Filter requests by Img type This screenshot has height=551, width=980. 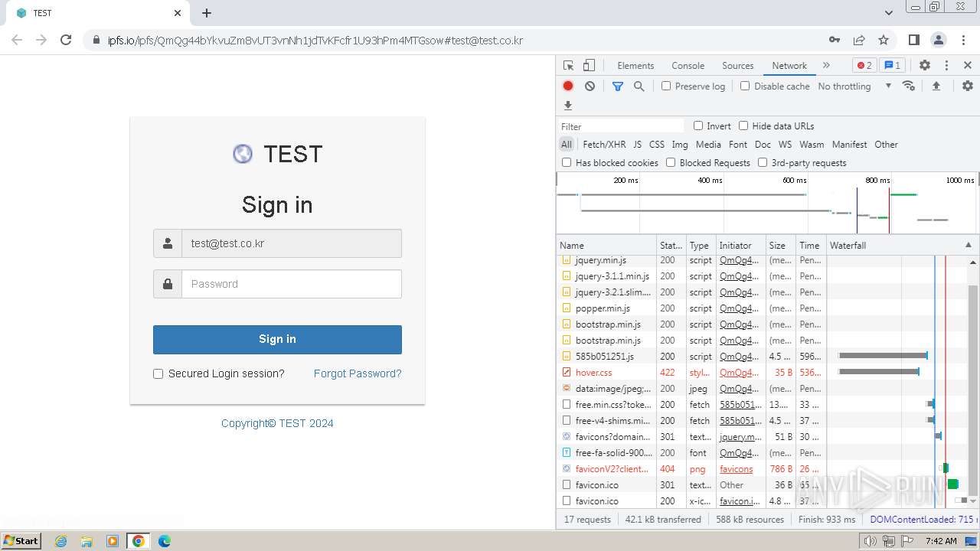[x=680, y=145]
